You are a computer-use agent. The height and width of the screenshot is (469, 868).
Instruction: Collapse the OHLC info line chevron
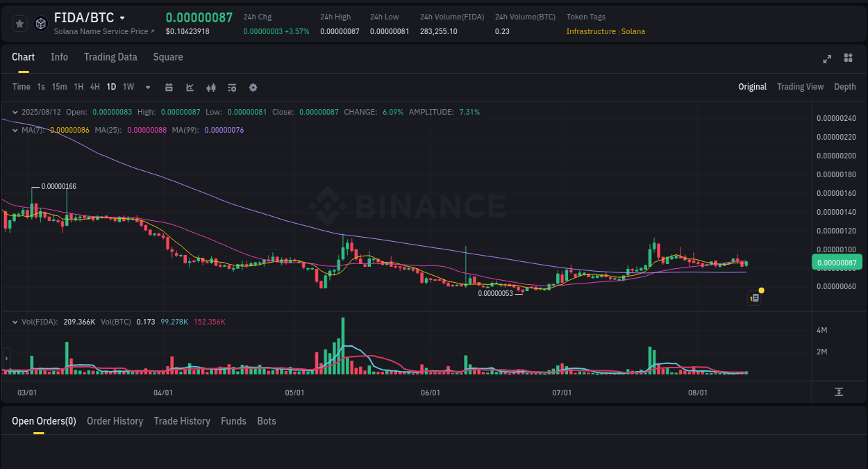(15, 112)
